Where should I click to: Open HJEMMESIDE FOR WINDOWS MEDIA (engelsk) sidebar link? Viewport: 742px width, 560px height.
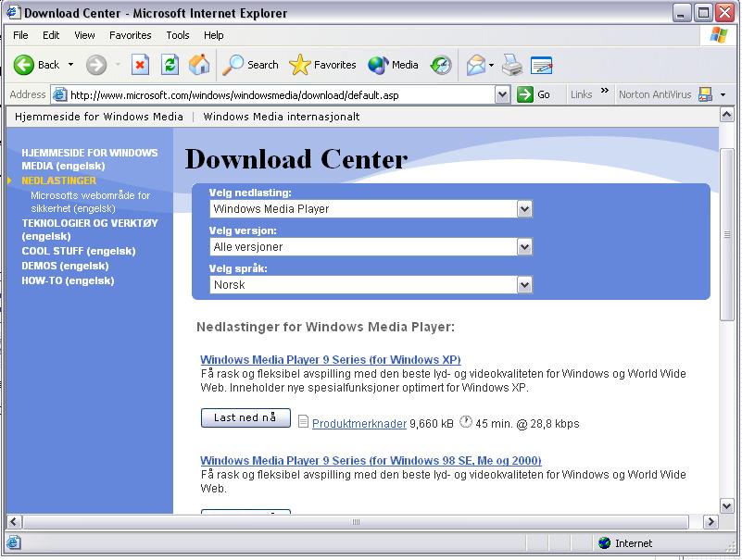click(90, 159)
